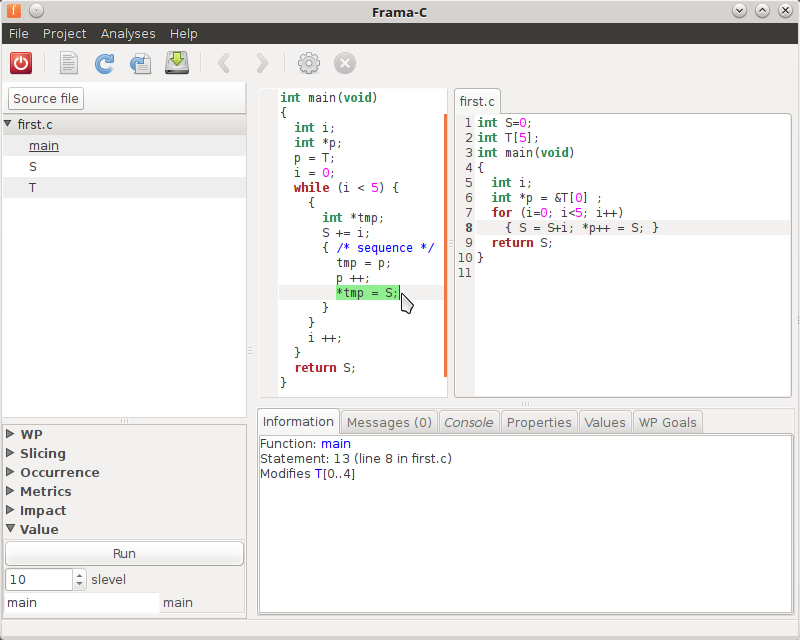
Task: Select global S in the file tree
Action: 33,167
